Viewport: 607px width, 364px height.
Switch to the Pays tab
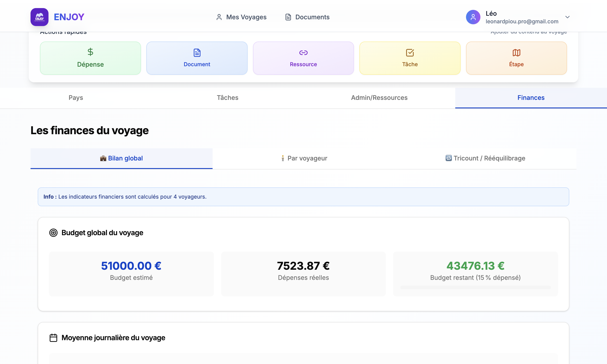click(x=76, y=98)
